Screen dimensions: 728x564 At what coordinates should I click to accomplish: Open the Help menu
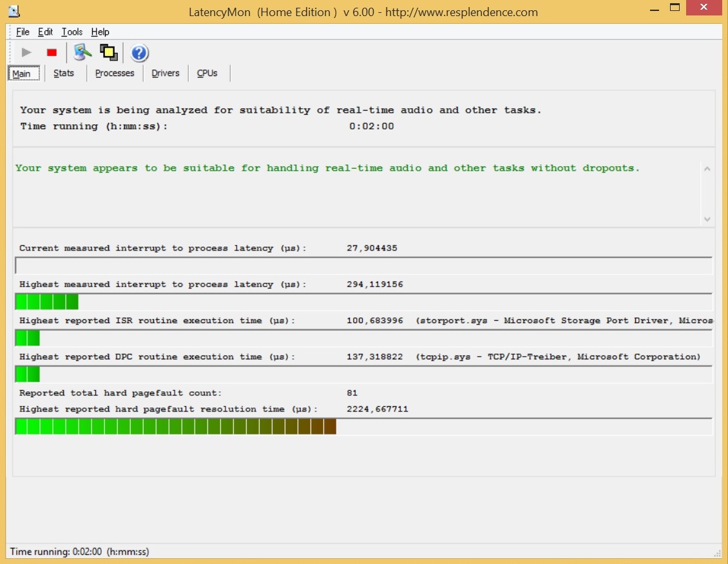tap(100, 32)
